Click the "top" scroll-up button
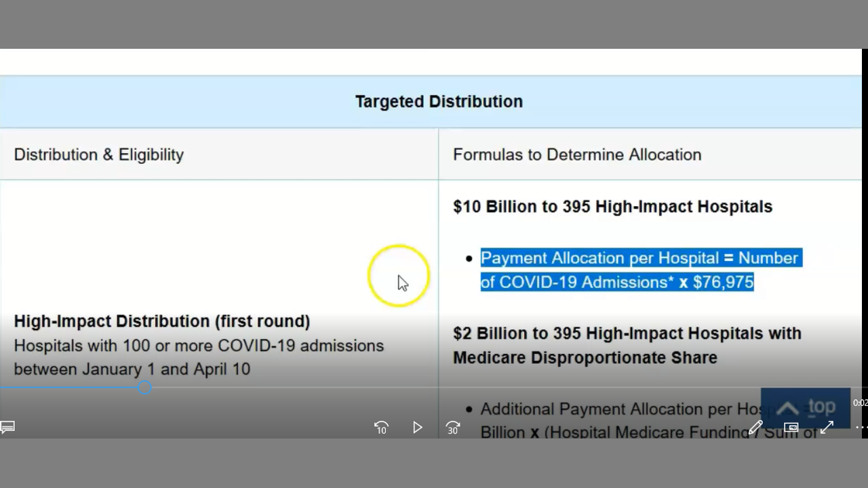Screen dimensions: 868x488 click(805, 407)
